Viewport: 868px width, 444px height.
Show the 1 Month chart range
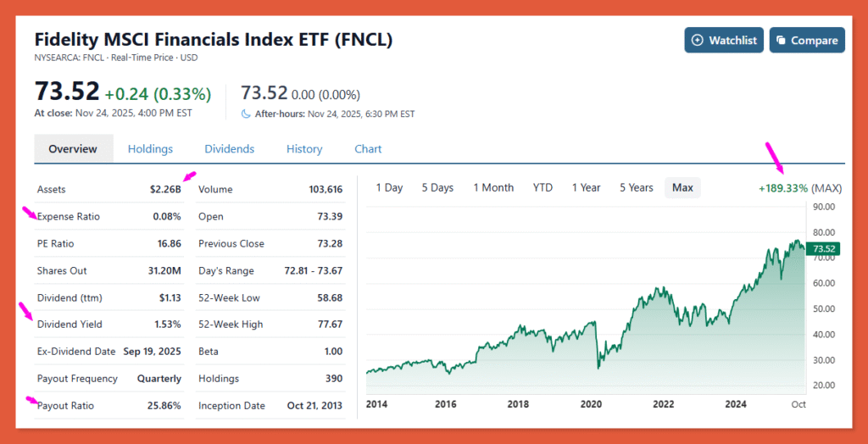pyautogui.click(x=493, y=187)
